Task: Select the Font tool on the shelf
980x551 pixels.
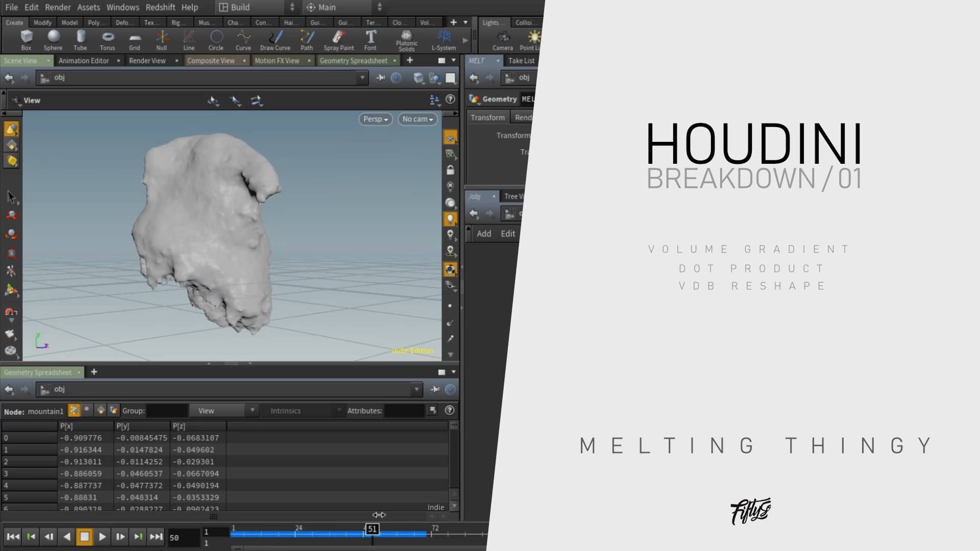Action: pyautogui.click(x=371, y=39)
